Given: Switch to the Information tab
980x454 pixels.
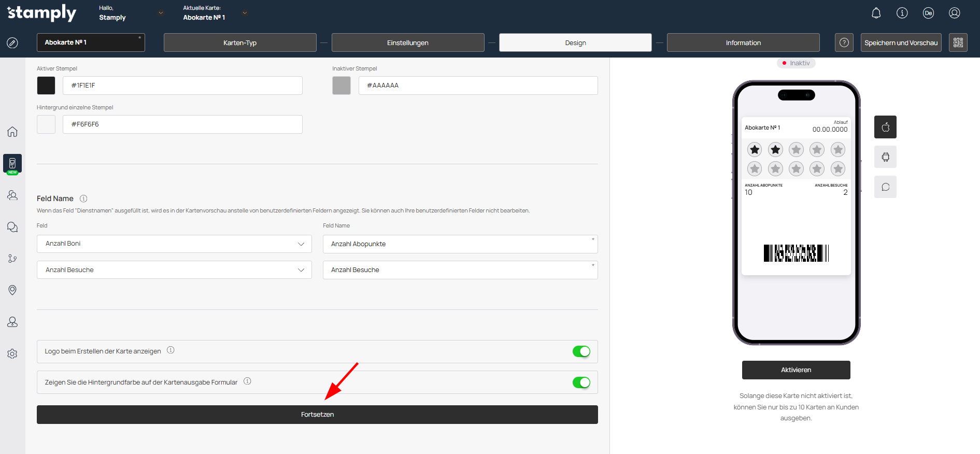Looking at the screenshot, I should [743, 42].
